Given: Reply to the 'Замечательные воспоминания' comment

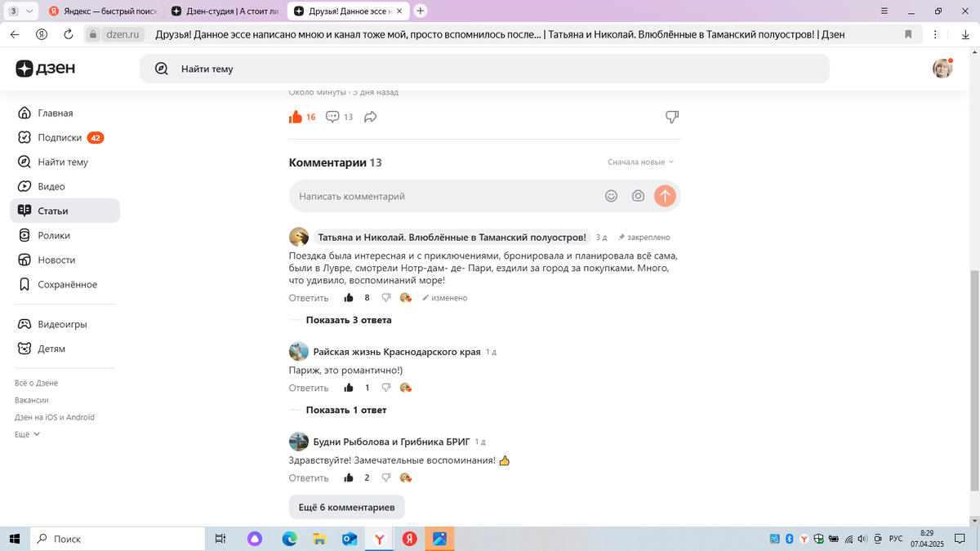Looking at the screenshot, I should (x=309, y=478).
